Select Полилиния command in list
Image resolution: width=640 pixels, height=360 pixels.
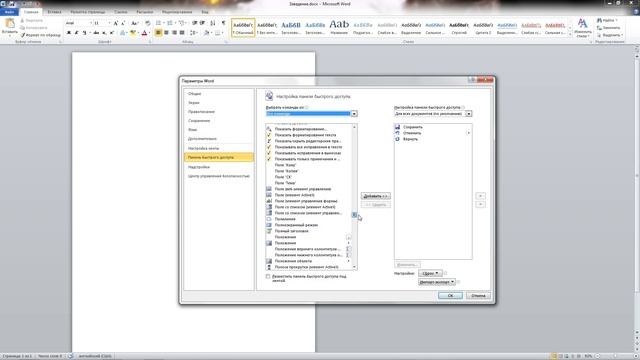[308, 219]
